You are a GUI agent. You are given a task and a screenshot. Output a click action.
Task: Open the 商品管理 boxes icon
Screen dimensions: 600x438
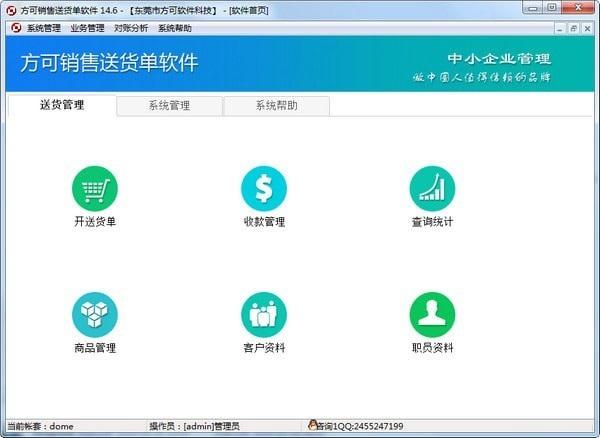click(94, 314)
